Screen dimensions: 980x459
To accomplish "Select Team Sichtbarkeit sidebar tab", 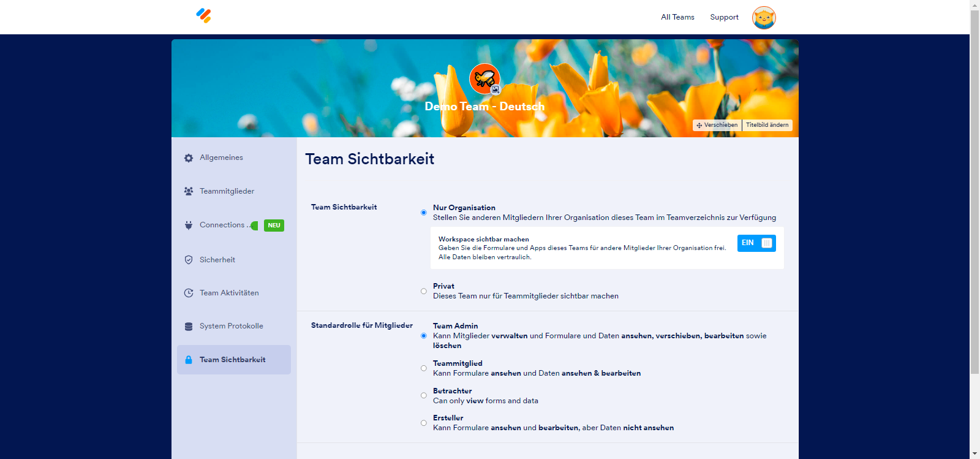I will 234,360.
